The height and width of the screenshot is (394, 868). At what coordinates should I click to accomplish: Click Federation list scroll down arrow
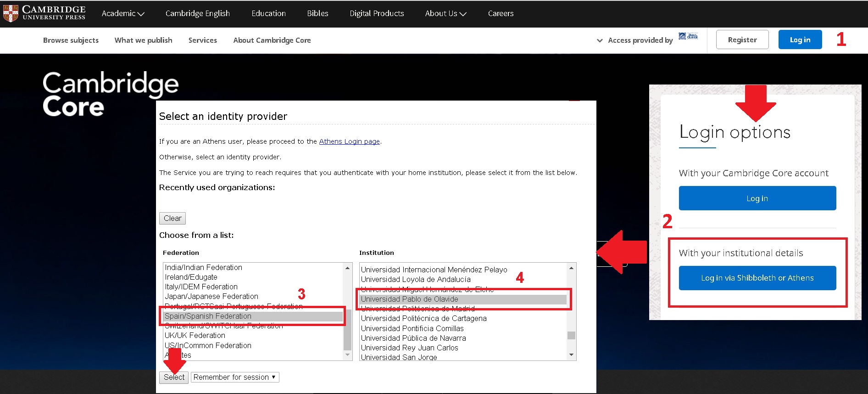(x=348, y=355)
